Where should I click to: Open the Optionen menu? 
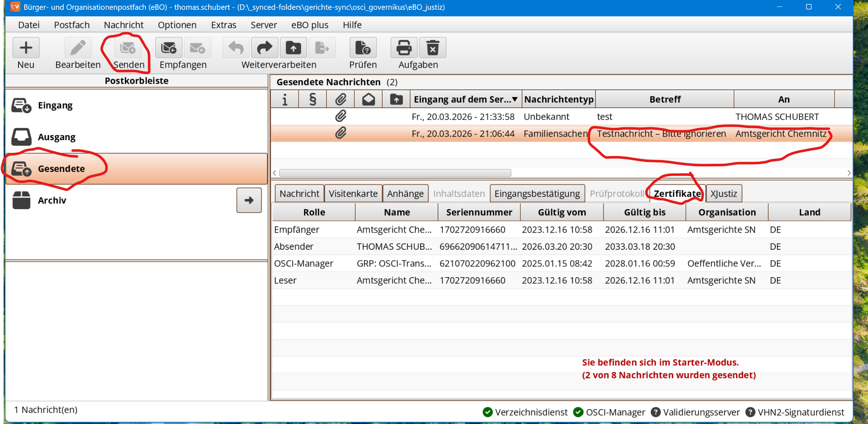click(x=177, y=25)
